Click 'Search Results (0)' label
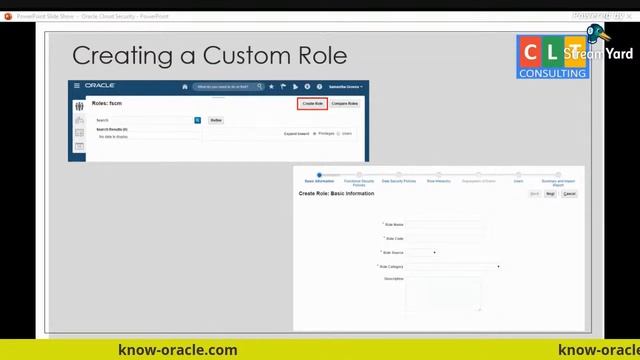 click(112, 129)
